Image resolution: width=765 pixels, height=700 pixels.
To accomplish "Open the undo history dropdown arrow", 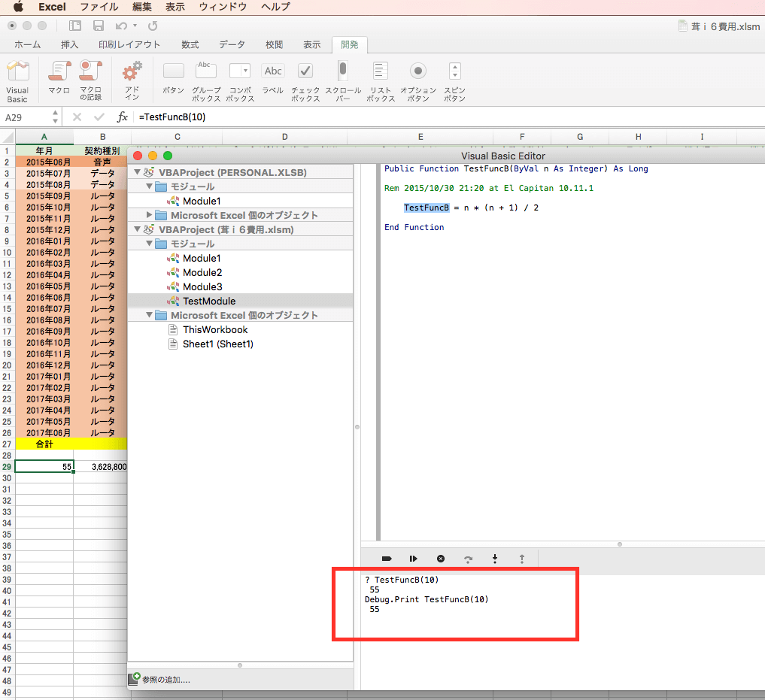I will point(135,26).
